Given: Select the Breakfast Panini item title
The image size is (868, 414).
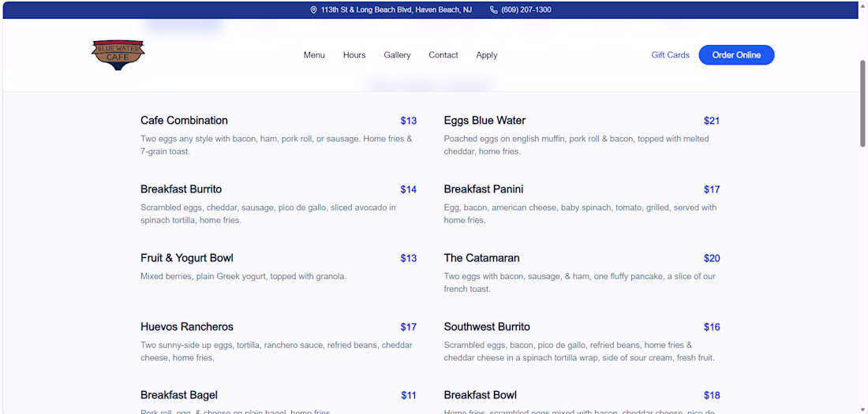Looking at the screenshot, I should pos(483,189).
